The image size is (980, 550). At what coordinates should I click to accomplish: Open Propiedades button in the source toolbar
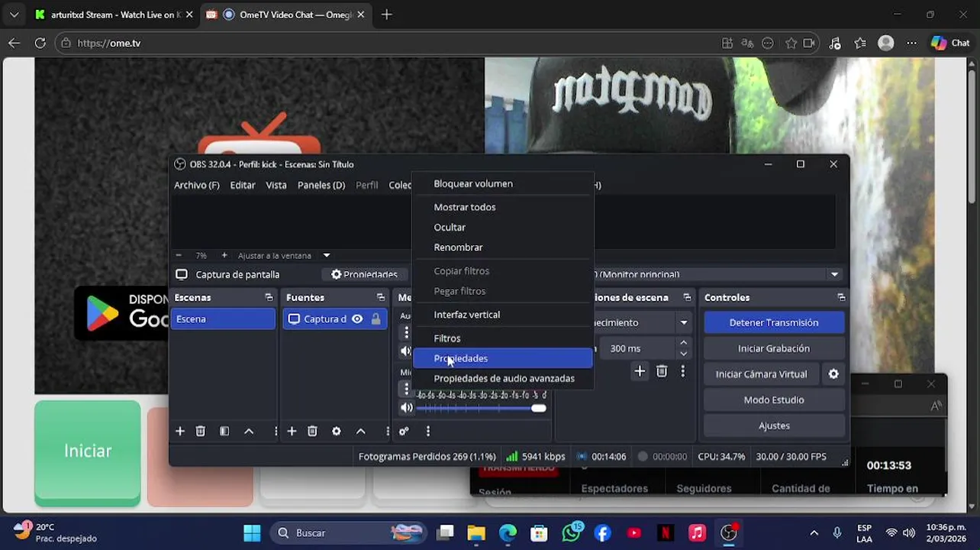coord(364,274)
